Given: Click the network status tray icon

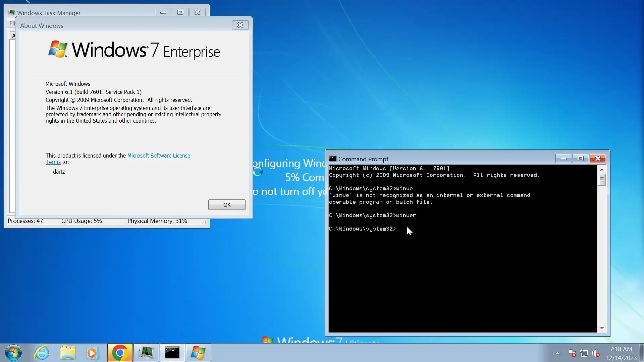Looking at the screenshot, I should tap(584, 353).
